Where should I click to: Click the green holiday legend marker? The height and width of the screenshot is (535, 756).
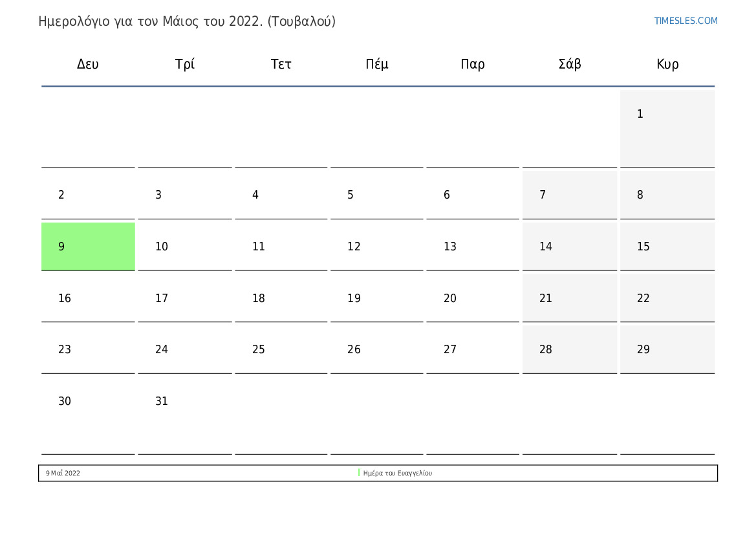[x=359, y=473]
